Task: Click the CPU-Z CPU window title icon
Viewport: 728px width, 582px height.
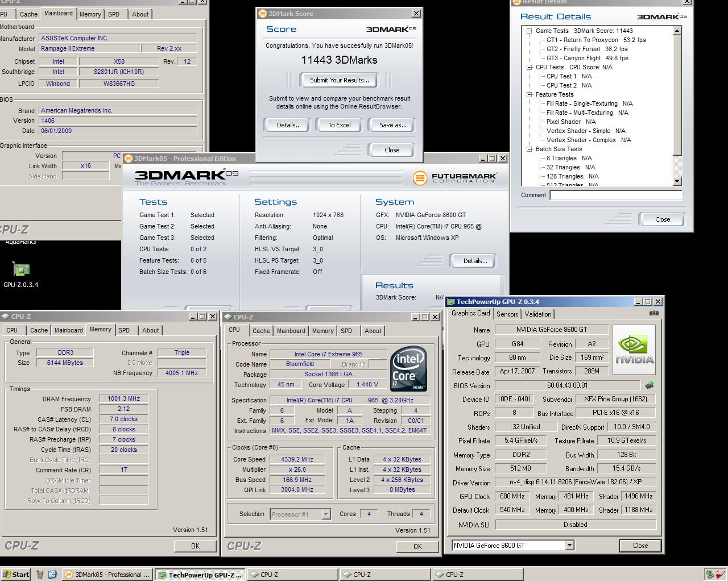Action: 228,317
